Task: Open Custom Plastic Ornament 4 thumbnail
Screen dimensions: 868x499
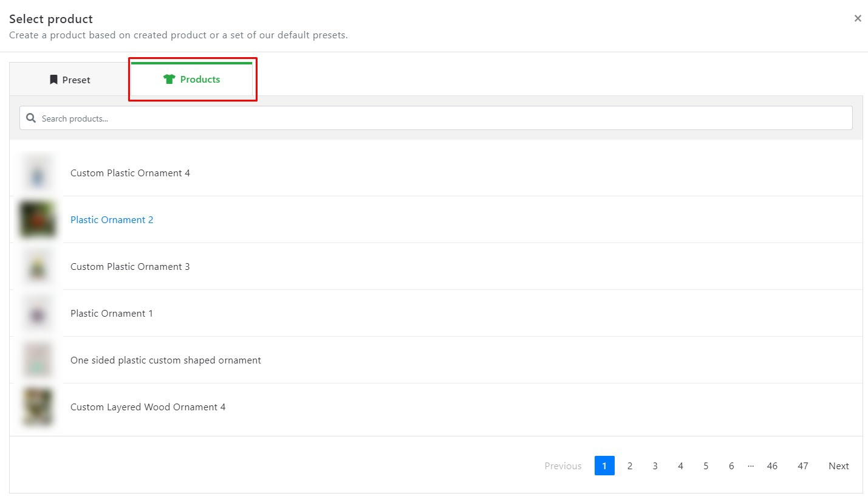Action: [38, 173]
